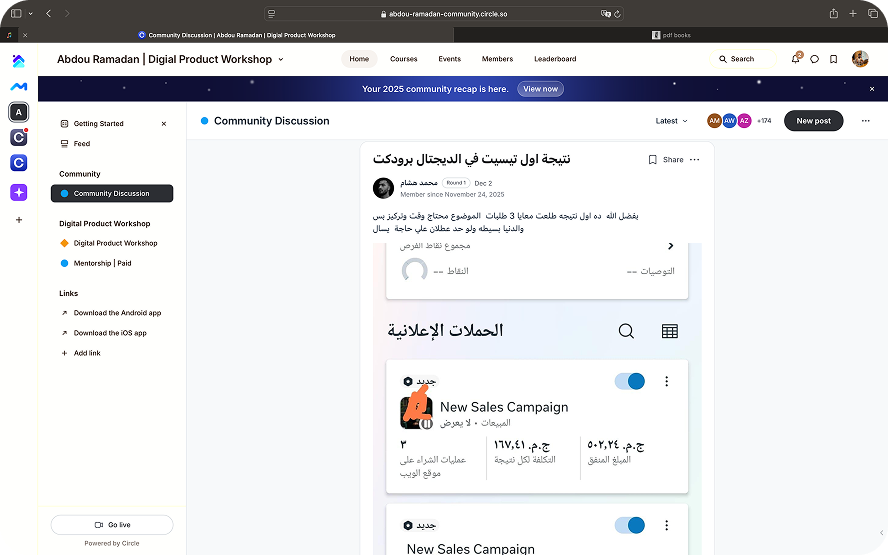The height and width of the screenshot is (555, 888).
Task: Dismiss the Getting Started item
Action: 164,124
